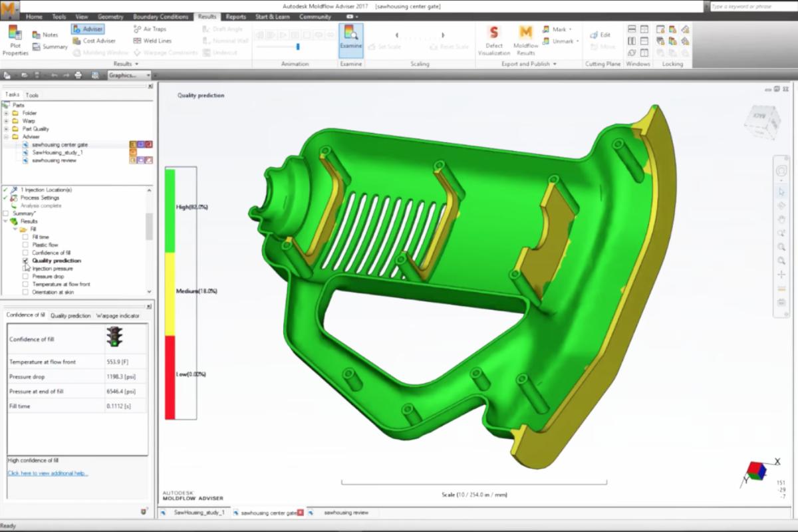Toggle the Pressure drop checkbox
Image resolution: width=798 pixels, height=532 pixels.
click(x=25, y=276)
